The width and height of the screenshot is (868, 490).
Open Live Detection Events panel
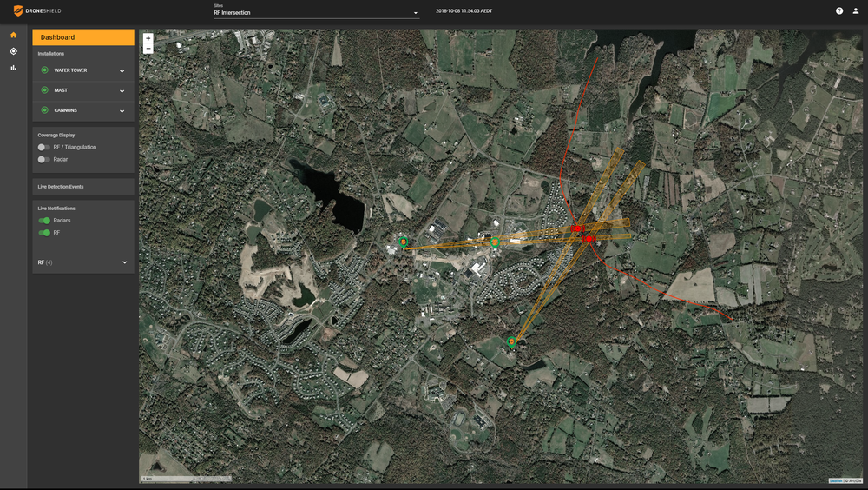pyautogui.click(x=83, y=187)
